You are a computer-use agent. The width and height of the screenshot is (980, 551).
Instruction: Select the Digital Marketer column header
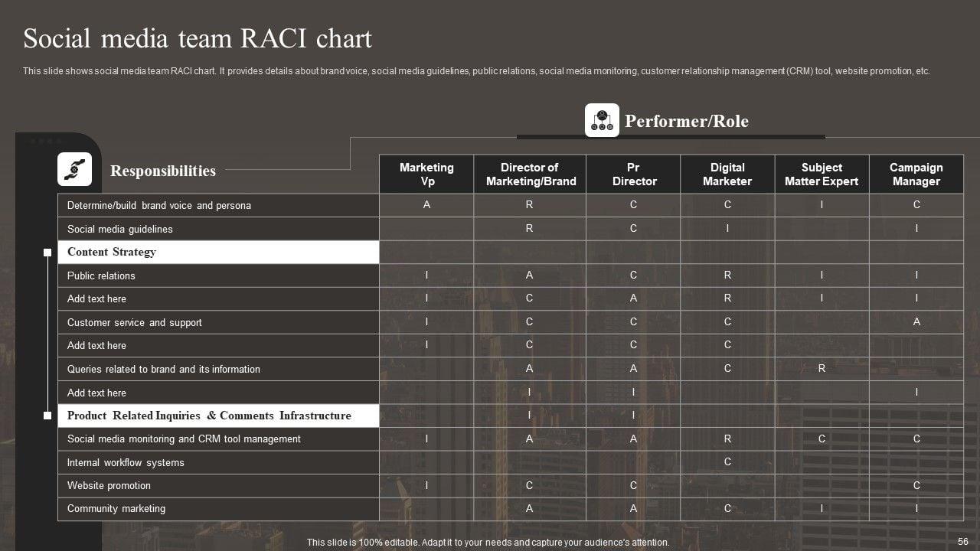[x=727, y=174]
